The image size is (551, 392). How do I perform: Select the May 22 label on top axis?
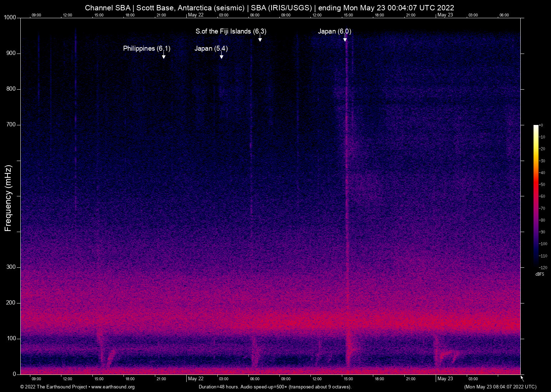point(196,15)
